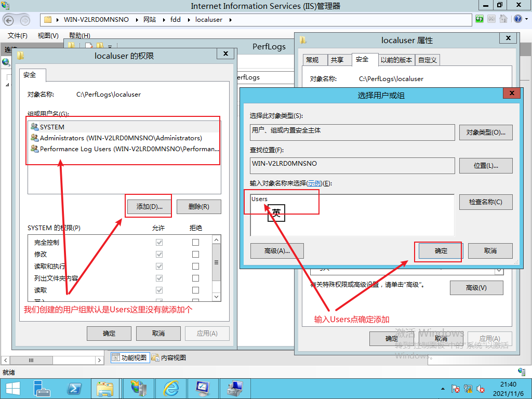Open the IIS Manager taskbar icon

pos(139,389)
